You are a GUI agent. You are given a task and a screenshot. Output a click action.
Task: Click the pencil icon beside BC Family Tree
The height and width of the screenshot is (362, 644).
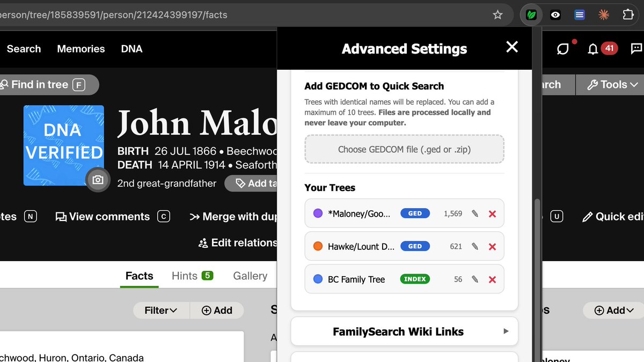474,279
